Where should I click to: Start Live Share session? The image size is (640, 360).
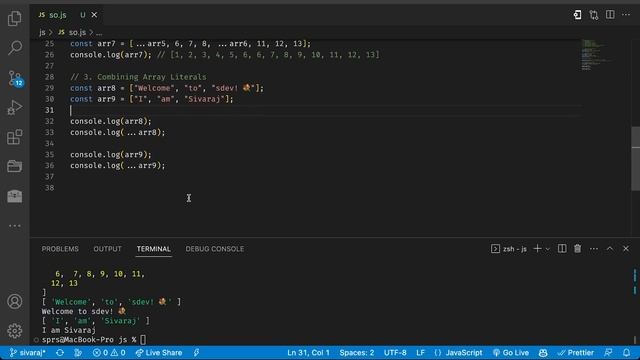click(x=158, y=353)
